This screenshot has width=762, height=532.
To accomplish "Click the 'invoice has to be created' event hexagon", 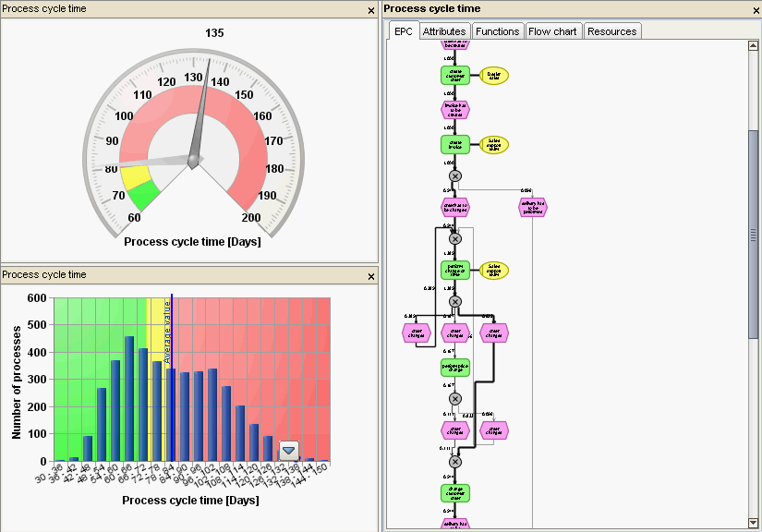I will [x=455, y=110].
